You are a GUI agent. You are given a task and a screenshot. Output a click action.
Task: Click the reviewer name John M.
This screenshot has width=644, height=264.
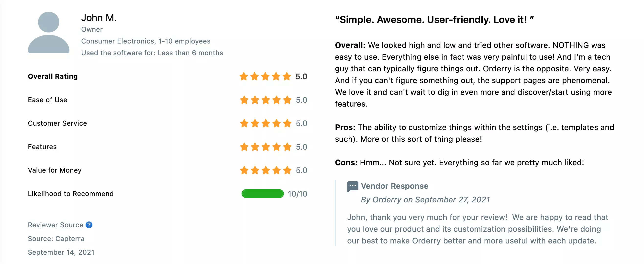point(99,18)
